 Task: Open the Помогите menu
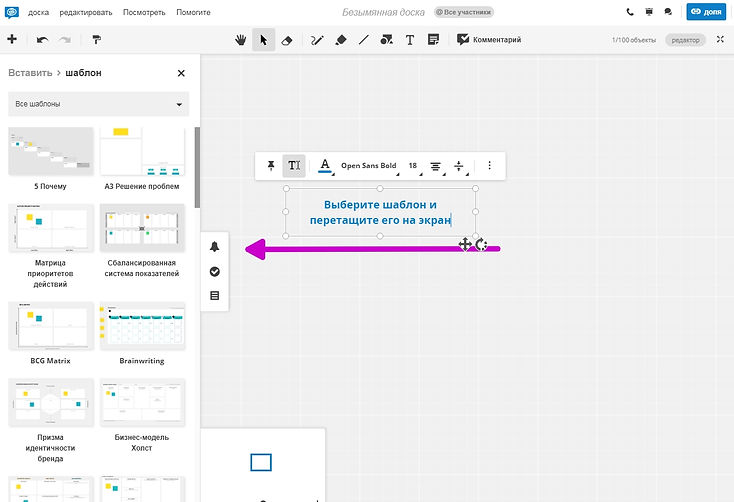coord(193,13)
